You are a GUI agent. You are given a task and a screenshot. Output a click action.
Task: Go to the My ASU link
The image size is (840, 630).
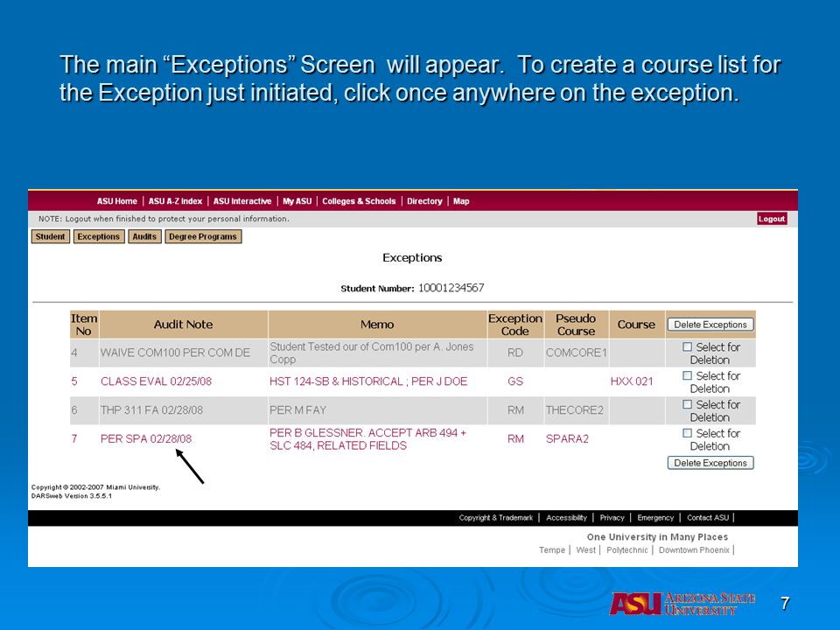click(x=297, y=201)
